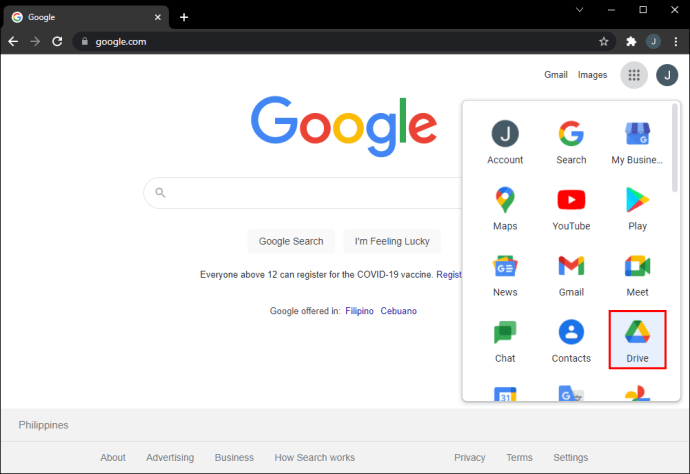Open Google Play from apps grid
Screen dimensions: 690x474
pyautogui.click(x=637, y=208)
